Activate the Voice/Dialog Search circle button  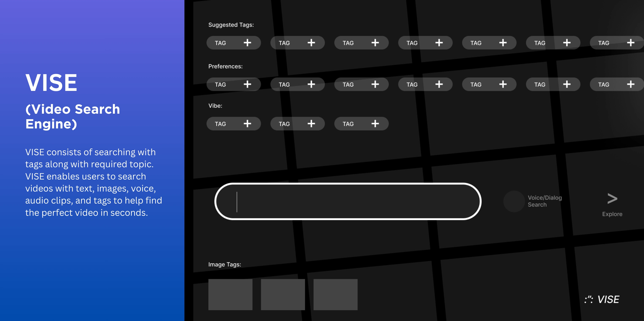[514, 201]
